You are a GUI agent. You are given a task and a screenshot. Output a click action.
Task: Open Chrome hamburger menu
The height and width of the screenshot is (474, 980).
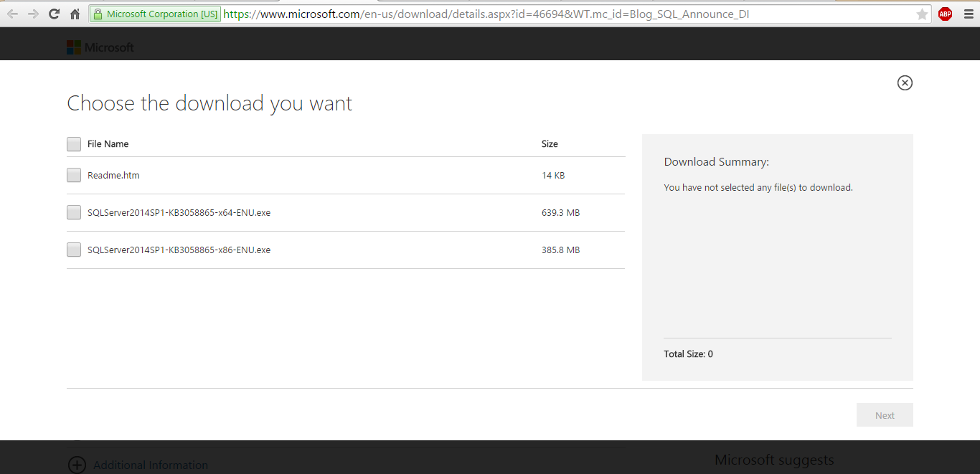pyautogui.click(x=968, y=14)
